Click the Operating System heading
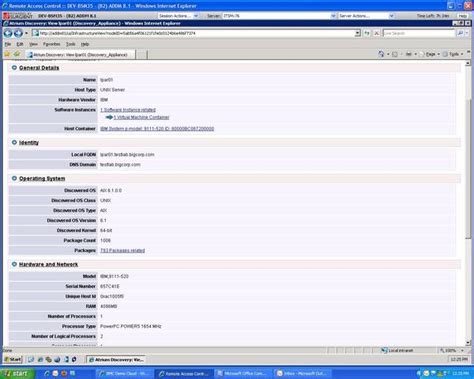The height and width of the screenshot is (379, 474). click(42, 178)
